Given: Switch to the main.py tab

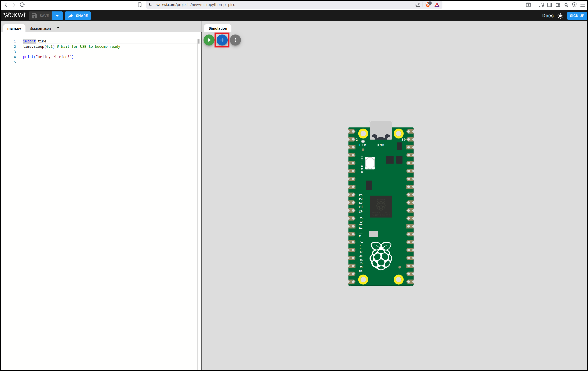Looking at the screenshot, I should point(14,28).
